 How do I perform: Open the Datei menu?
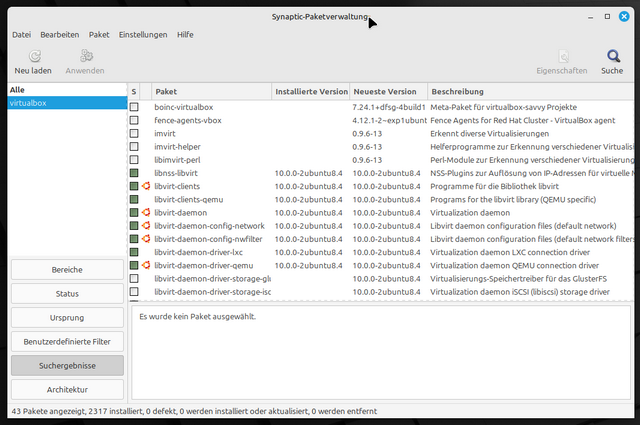pos(22,35)
